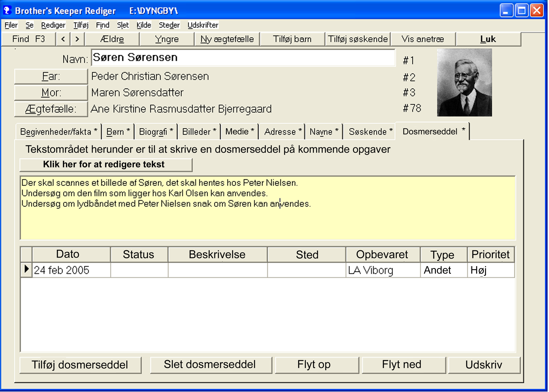Click into the Navn input field
Viewport: 549px width, 392px height.
coord(243,58)
